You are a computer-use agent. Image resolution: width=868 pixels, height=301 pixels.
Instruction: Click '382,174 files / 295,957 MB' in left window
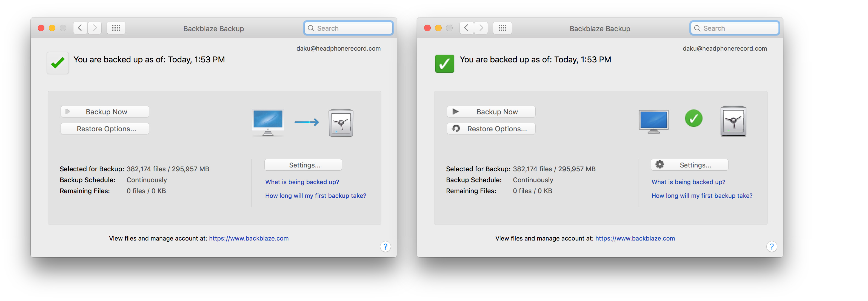click(168, 169)
